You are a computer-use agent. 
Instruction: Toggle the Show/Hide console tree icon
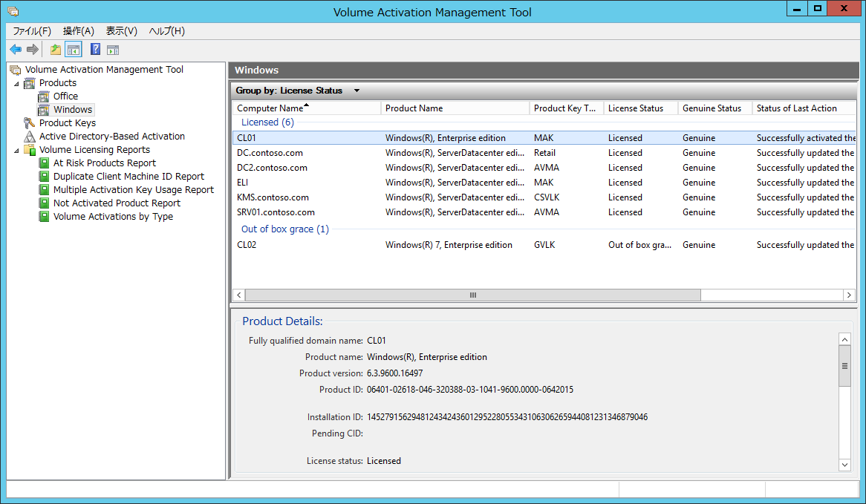74,50
